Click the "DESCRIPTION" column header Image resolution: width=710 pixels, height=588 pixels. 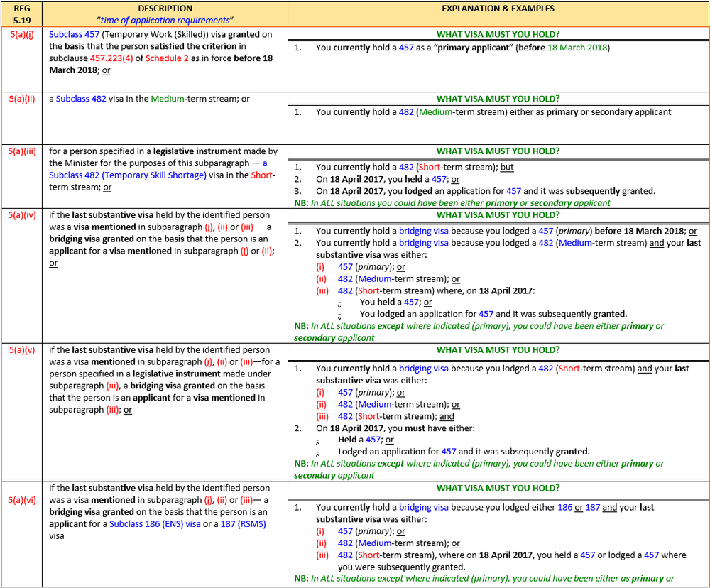click(x=165, y=9)
